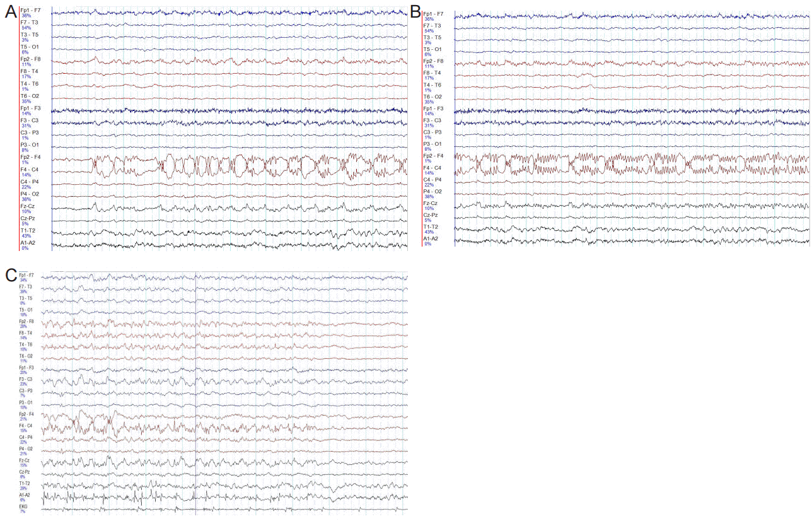812x521 pixels.
Task: Select C3 - P3 label in panel B
Action: pyautogui.click(x=432, y=132)
